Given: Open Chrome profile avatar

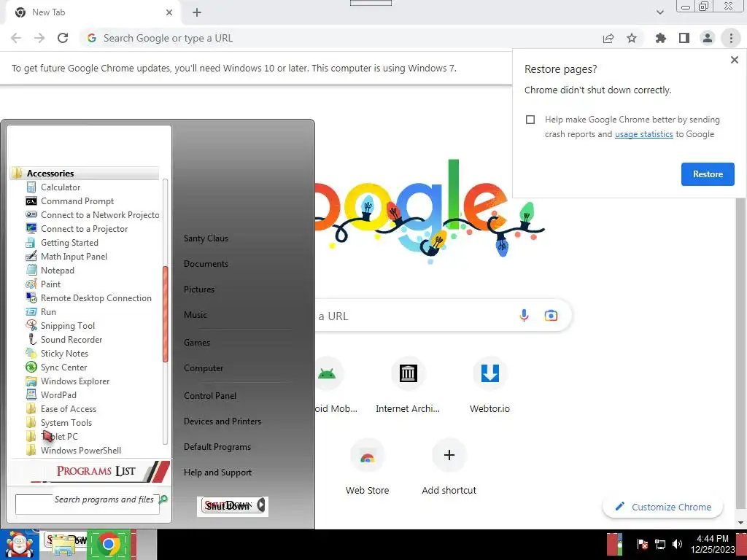Looking at the screenshot, I should 708,38.
